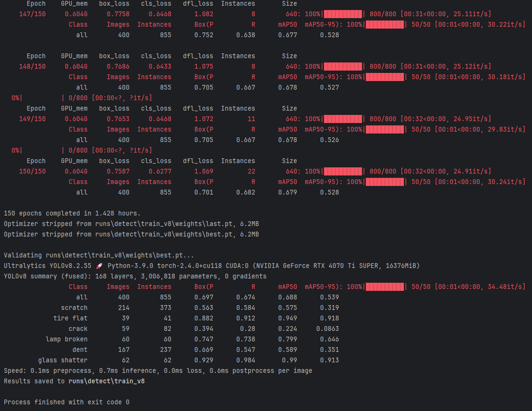532x411 pixels.
Task: Click the 'dent' class row label
Action: pyautogui.click(x=80, y=349)
